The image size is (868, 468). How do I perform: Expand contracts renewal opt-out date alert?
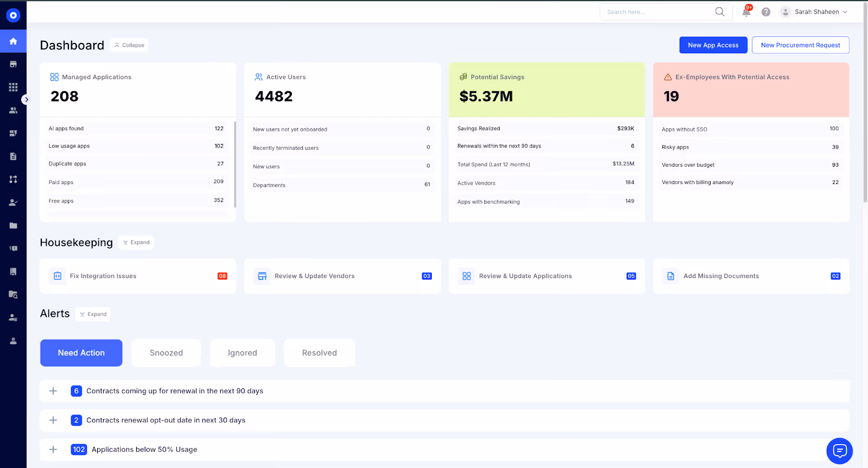[x=53, y=420]
